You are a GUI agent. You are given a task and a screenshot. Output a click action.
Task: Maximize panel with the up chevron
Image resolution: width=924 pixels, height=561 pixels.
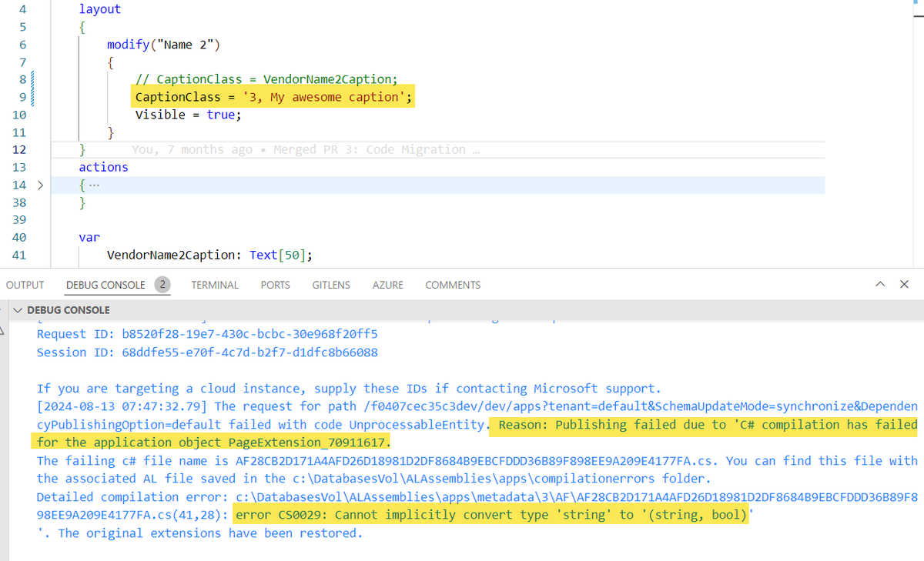880,285
